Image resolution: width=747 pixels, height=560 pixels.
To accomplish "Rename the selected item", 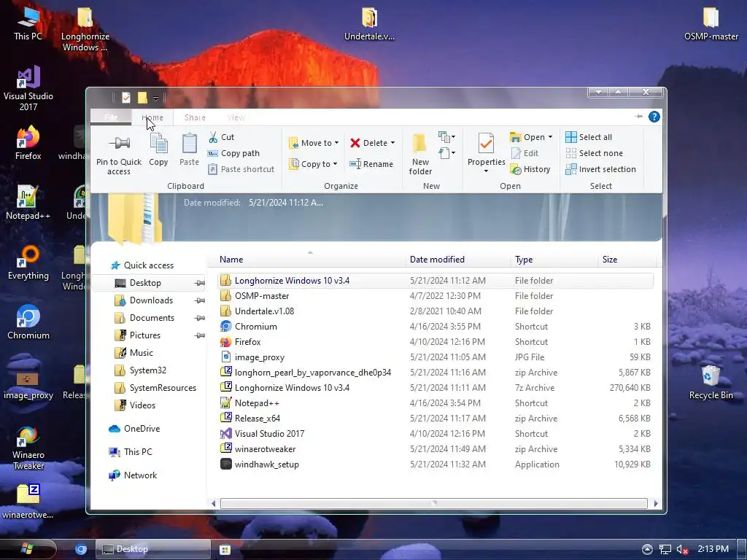I will pyautogui.click(x=371, y=164).
